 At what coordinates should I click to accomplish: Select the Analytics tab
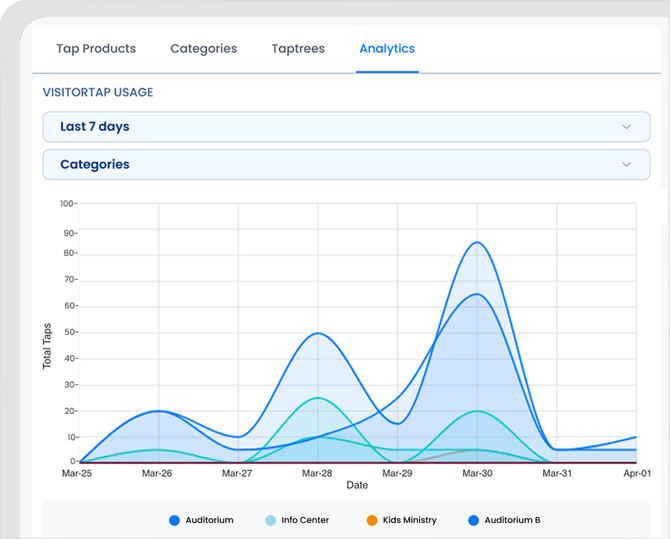[387, 48]
